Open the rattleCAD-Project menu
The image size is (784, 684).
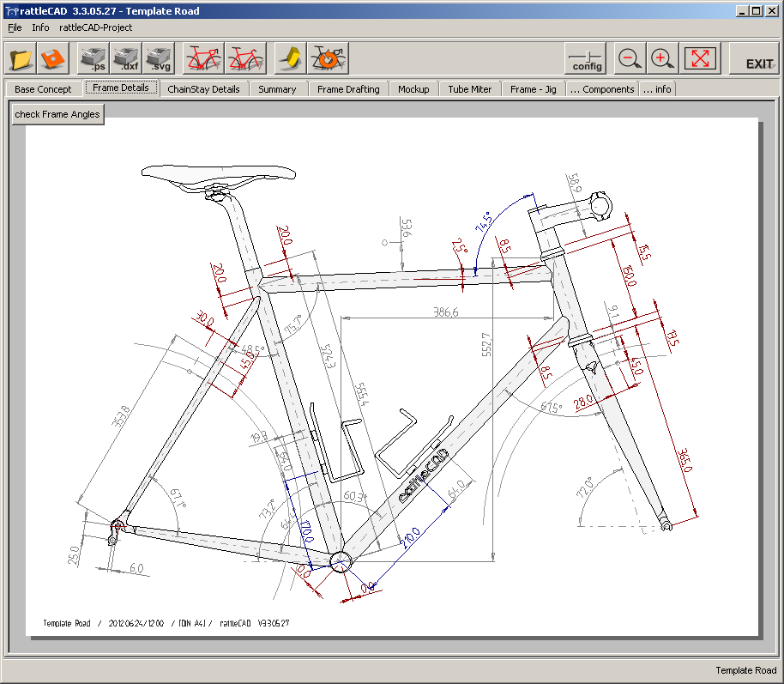(95, 27)
